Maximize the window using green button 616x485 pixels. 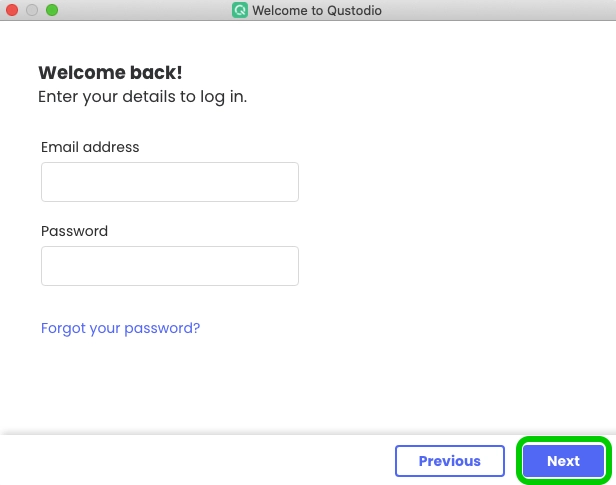tap(52, 10)
